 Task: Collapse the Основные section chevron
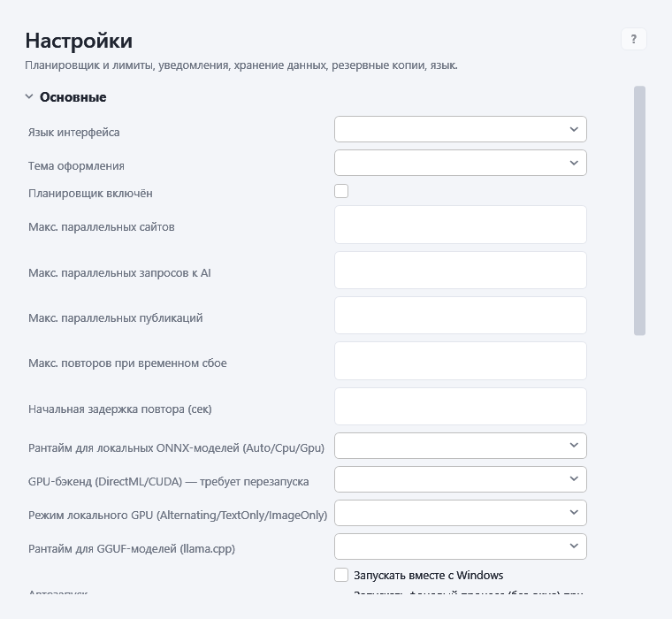coord(29,97)
